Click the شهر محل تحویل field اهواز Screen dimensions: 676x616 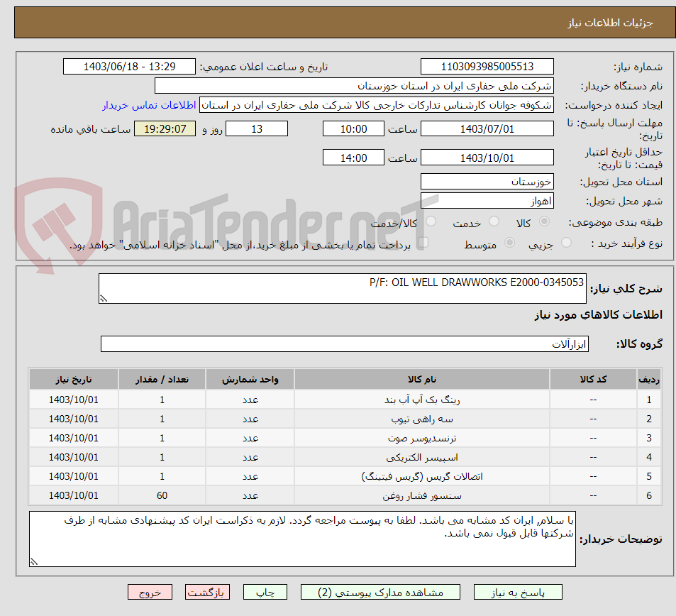pos(487,201)
